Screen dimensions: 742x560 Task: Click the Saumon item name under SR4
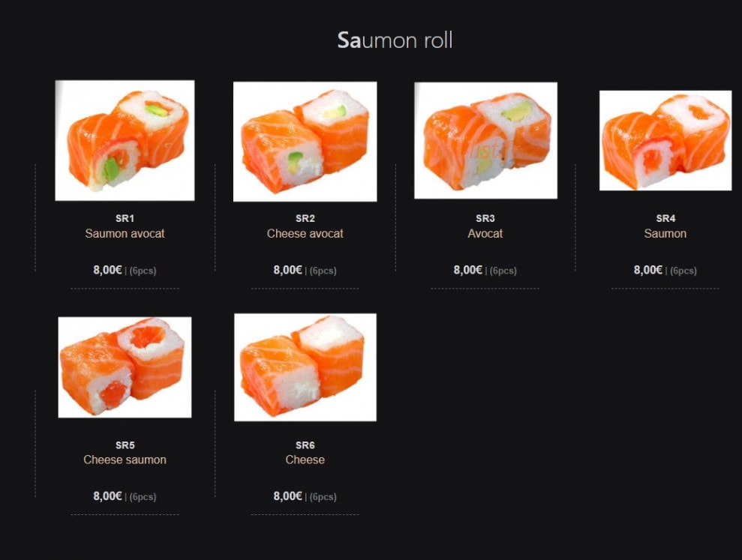pos(665,234)
